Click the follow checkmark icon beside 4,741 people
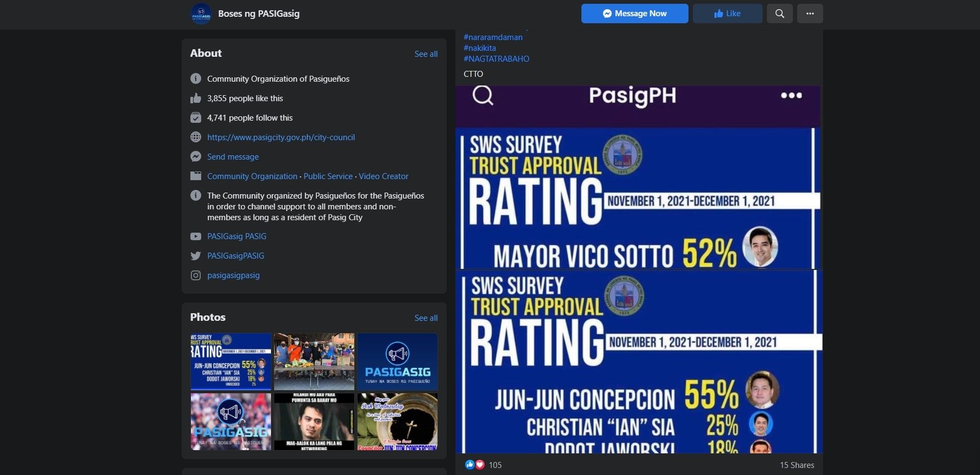The height and width of the screenshot is (475, 980). [x=196, y=117]
